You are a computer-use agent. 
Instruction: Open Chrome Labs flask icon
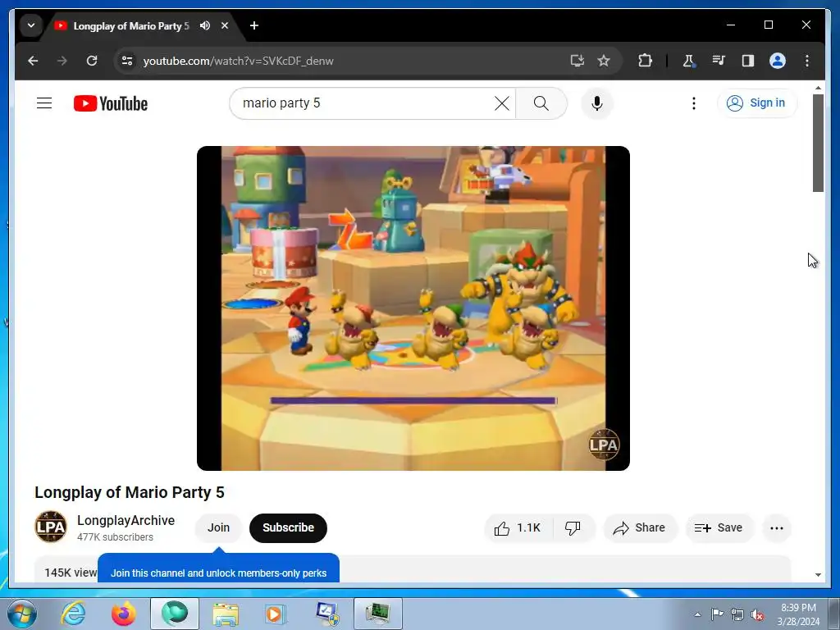[688, 61]
